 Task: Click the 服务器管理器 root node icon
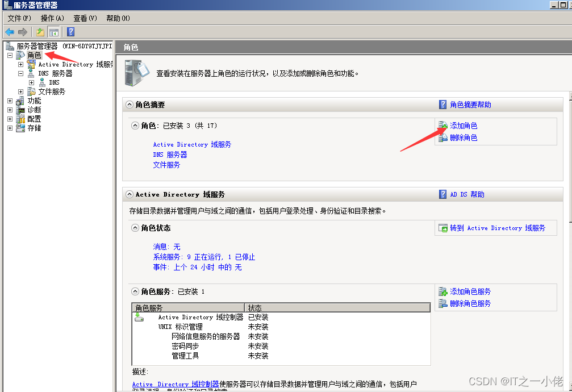[x=10, y=46]
